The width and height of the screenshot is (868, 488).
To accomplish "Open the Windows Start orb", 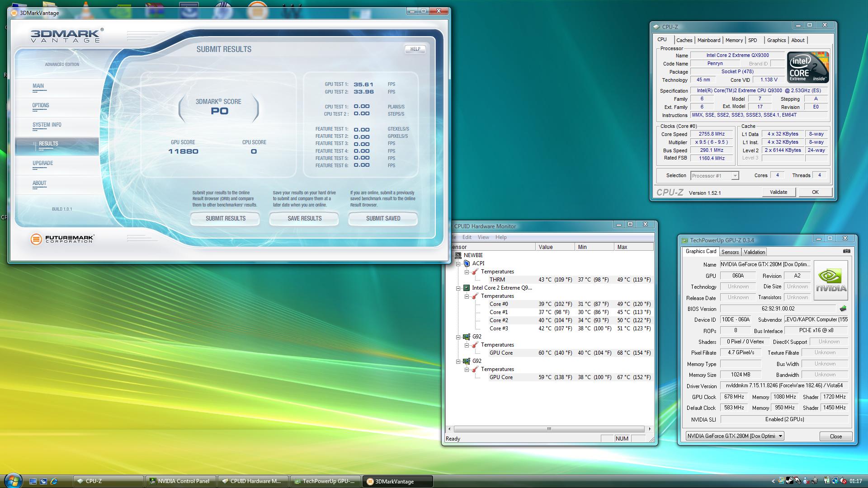I will pos(12,480).
